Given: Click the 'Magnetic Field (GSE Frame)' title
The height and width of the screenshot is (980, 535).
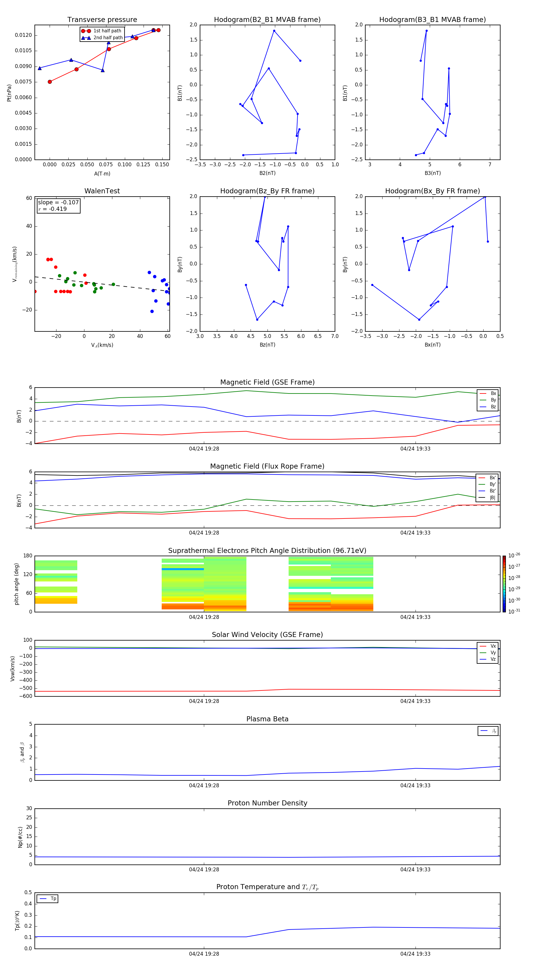Looking at the screenshot, I should point(267,382).
